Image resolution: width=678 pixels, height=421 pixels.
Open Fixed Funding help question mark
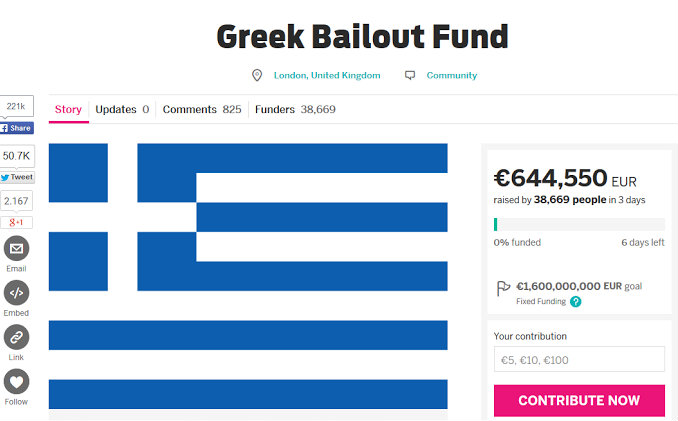pyautogui.click(x=576, y=301)
